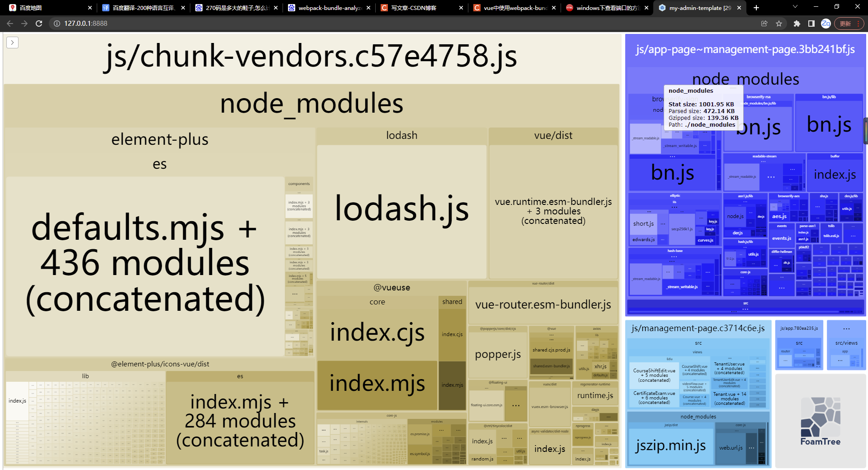Select the short.js elliptic block

(643, 224)
